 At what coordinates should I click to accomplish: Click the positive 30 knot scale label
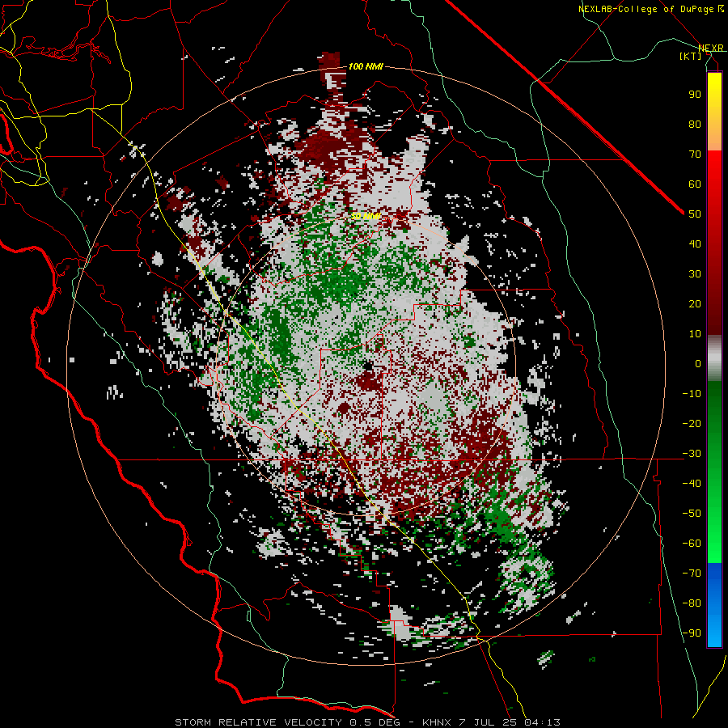pyautogui.click(x=695, y=274)
